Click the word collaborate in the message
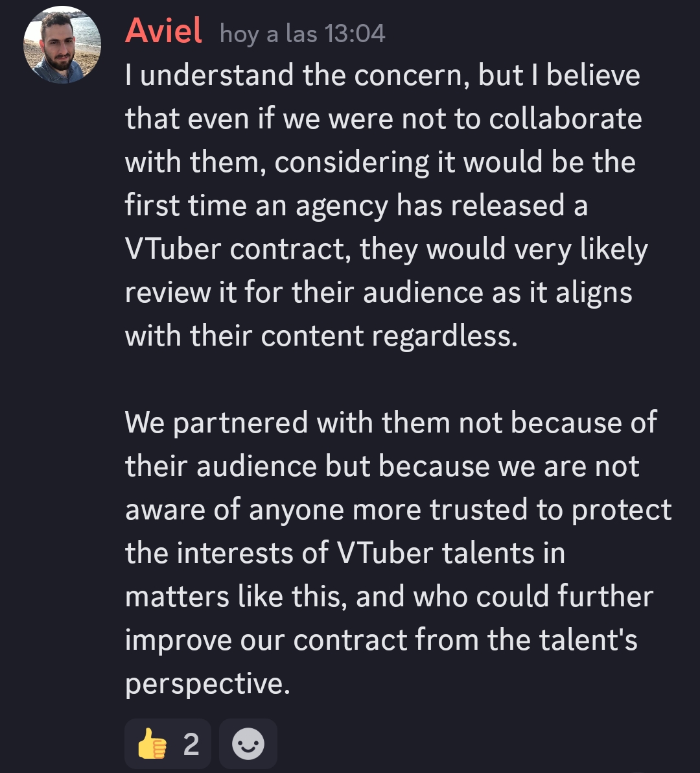700x773 pixels. [x=565, y=119]
